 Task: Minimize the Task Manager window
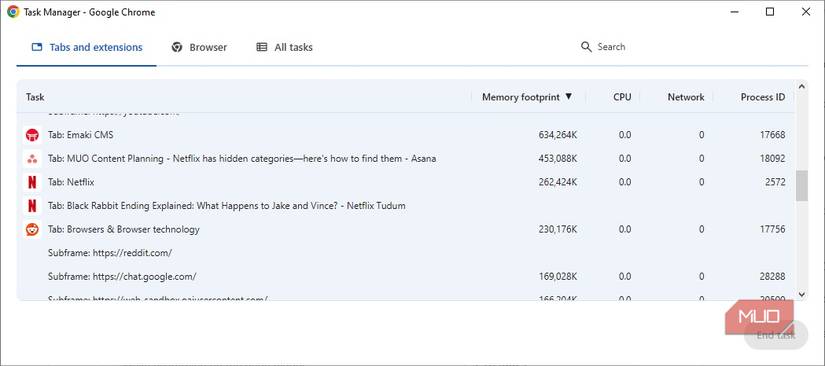735,12
